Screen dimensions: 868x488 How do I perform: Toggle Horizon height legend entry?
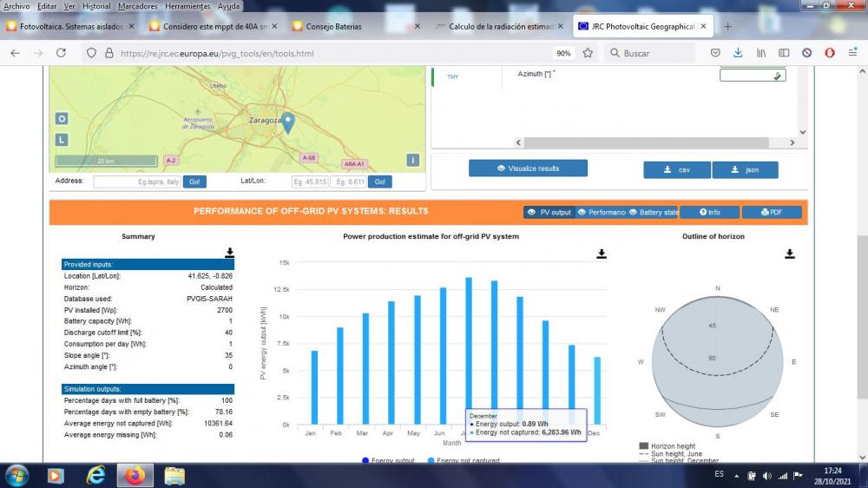tap(667, 446)
